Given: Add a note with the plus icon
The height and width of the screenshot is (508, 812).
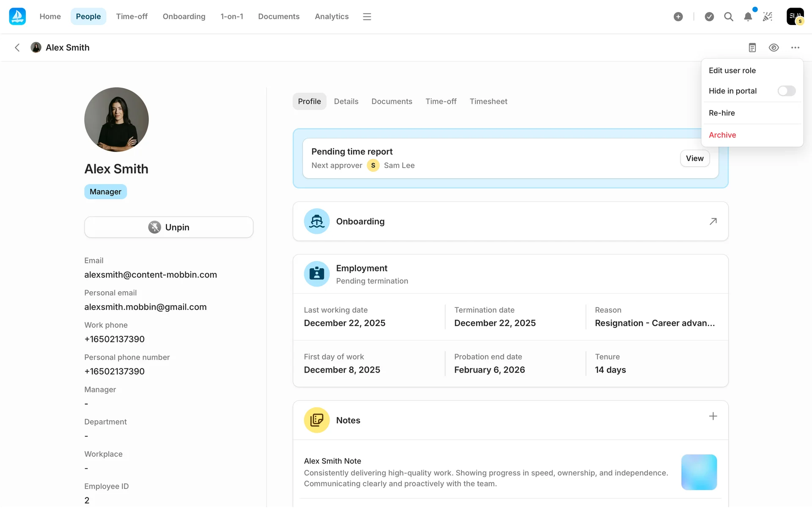Looking at the screenshot, I should pos(713,416).
